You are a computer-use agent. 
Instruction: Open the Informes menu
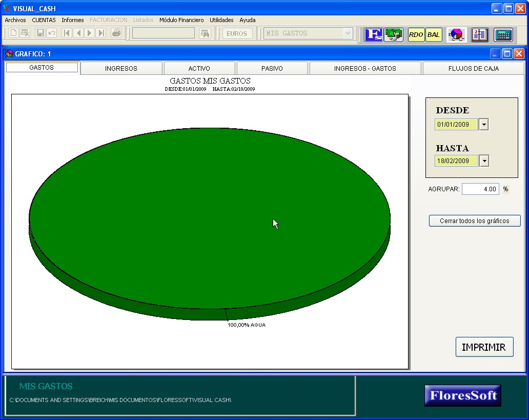click(x=73, y=20)
